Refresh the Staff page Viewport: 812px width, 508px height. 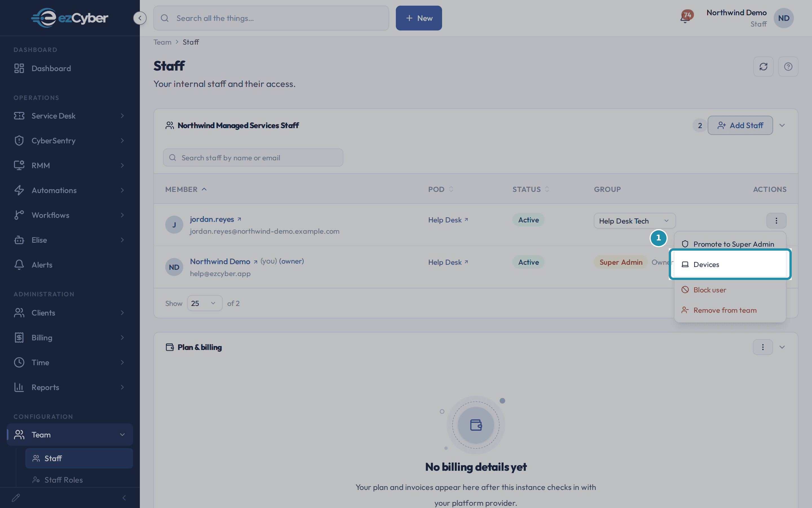763,67
